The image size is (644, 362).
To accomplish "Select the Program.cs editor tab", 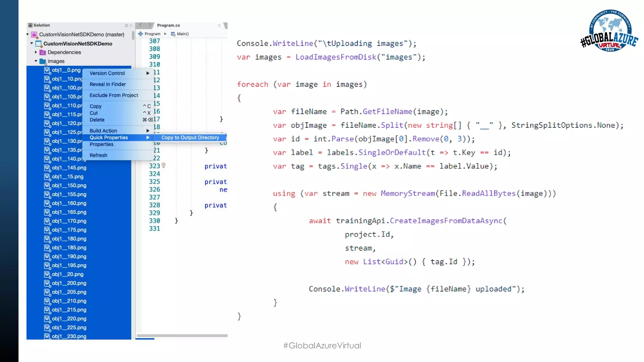I will coord(169,25).
